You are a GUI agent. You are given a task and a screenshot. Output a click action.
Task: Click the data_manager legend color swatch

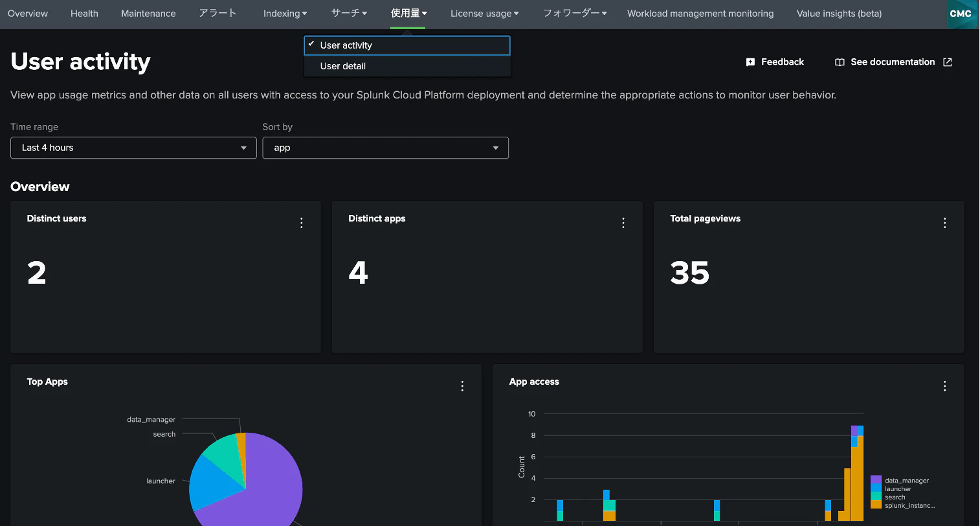[x=876, y=480]
